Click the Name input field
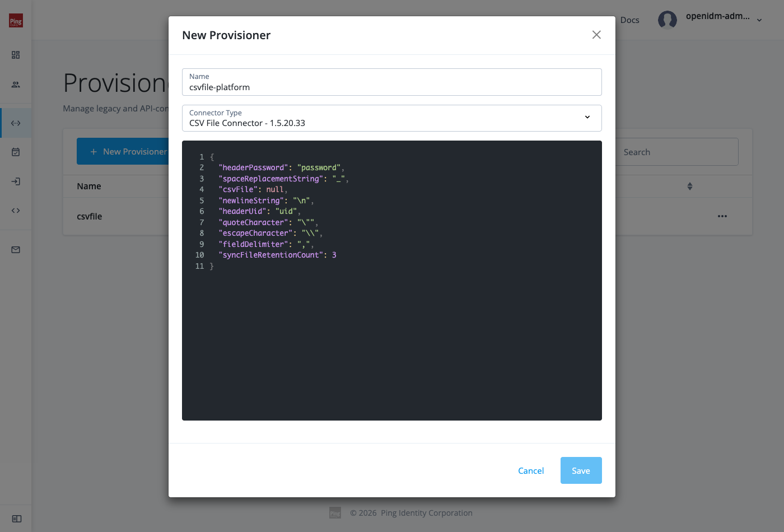Viewport: 784px width, 532px height. 392,82
